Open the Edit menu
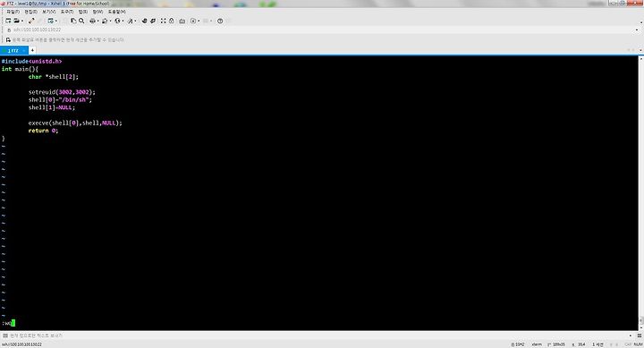Screen dimensions: 644x348 30,12
